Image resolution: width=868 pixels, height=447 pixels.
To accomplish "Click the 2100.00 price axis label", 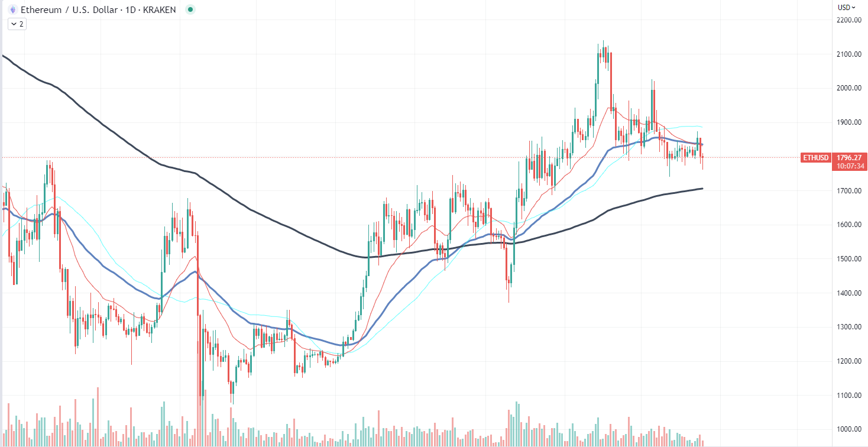I will pyautogui.click(x=848, y=54).
